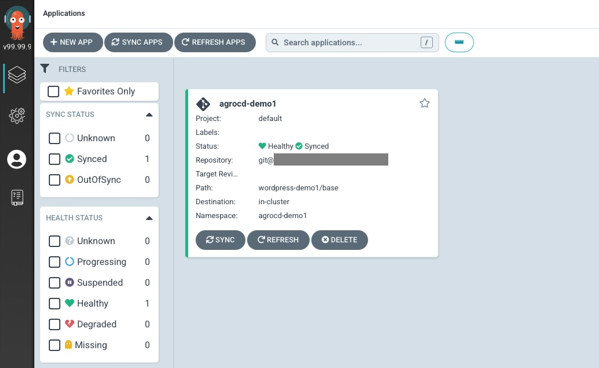Open User Info icon in sidebar
Screen dimensions: 599x368
coord(16,159)
